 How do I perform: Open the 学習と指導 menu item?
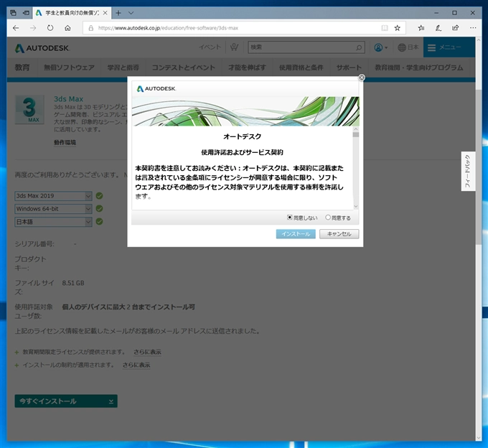click(x=123, y=67)
